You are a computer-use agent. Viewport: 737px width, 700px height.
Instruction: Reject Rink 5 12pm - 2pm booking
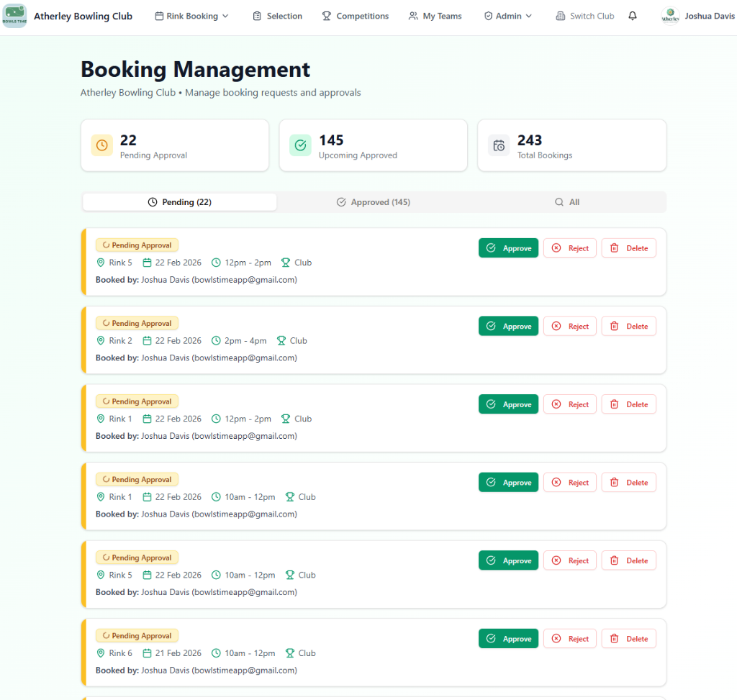(x=570, y=248)
